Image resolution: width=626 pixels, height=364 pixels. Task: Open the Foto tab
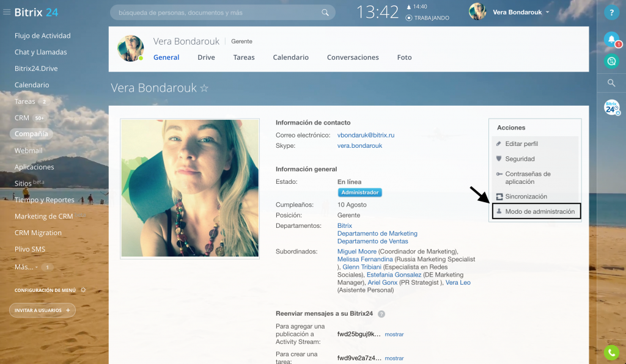coord(405,57)
